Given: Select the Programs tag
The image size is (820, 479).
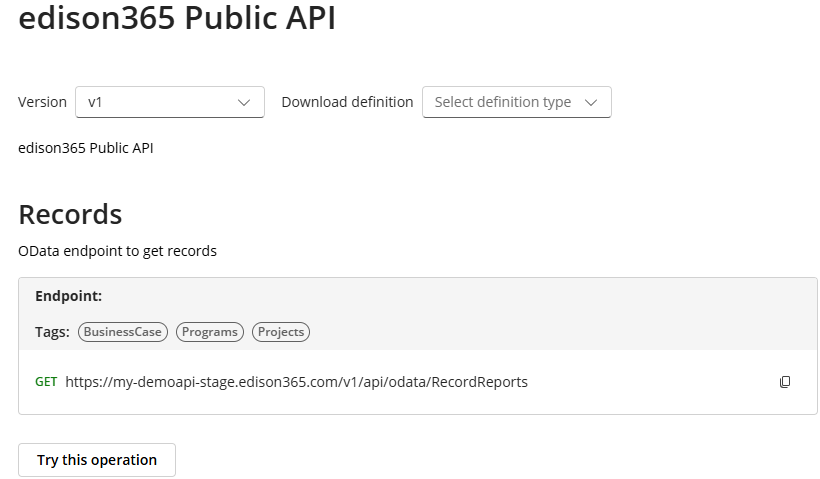Looking at the screenshot, I should [210, 332].
